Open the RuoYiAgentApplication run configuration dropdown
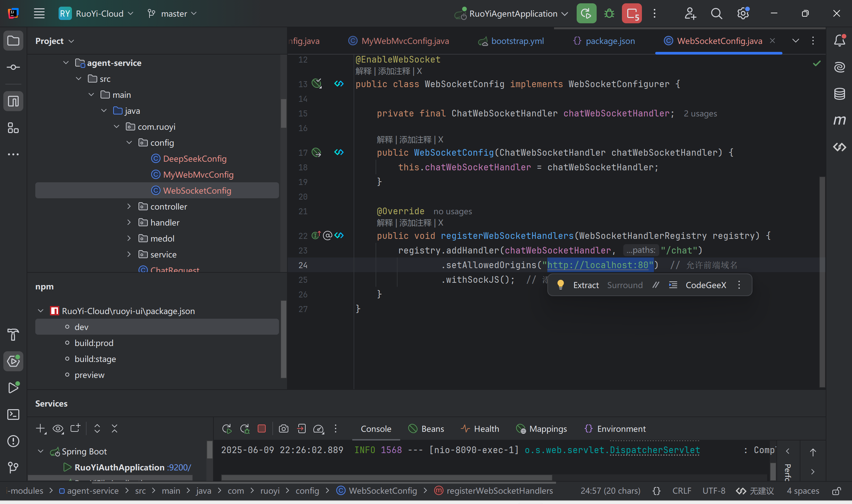This screenshot has height=504, width=852. (x=513, y=14)
